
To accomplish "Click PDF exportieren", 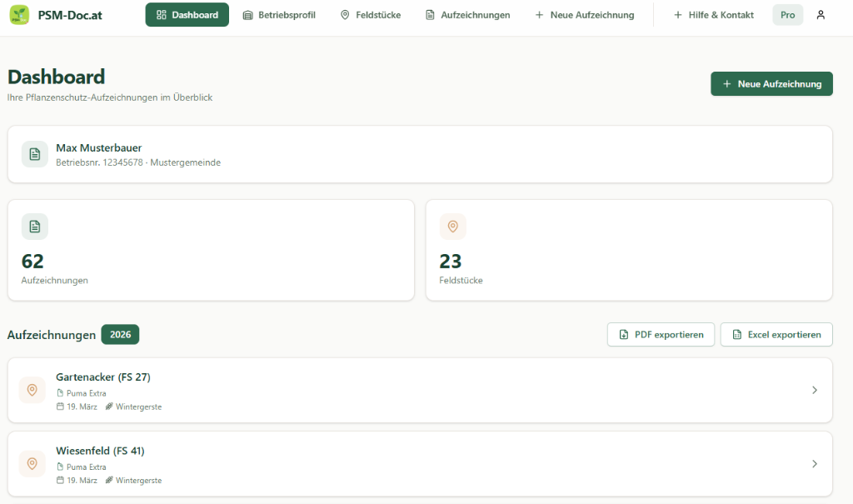I will [661, 334].
